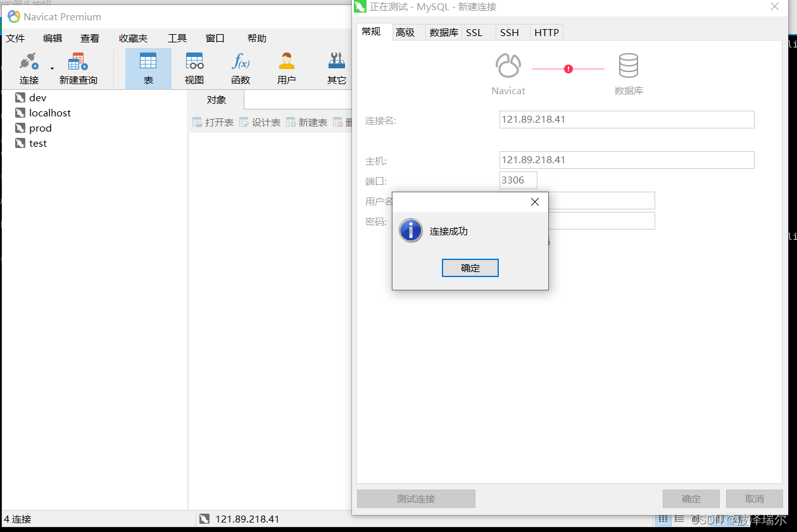Open the 收藏夹 menu

(x=133, y=39)
